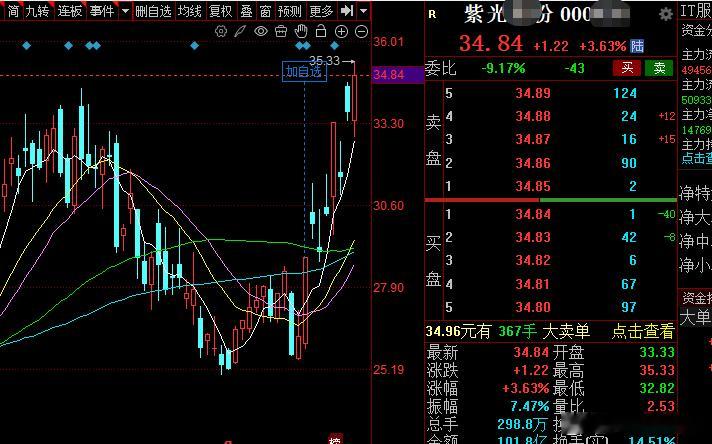
Task: Click the 委比 -9.17% value
Action: tap(503, 69)
